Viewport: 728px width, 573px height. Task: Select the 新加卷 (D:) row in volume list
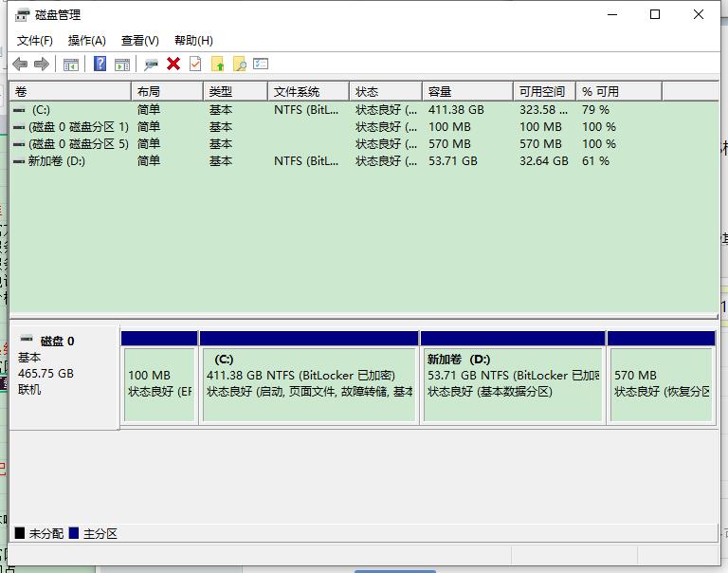click(57, 161)
